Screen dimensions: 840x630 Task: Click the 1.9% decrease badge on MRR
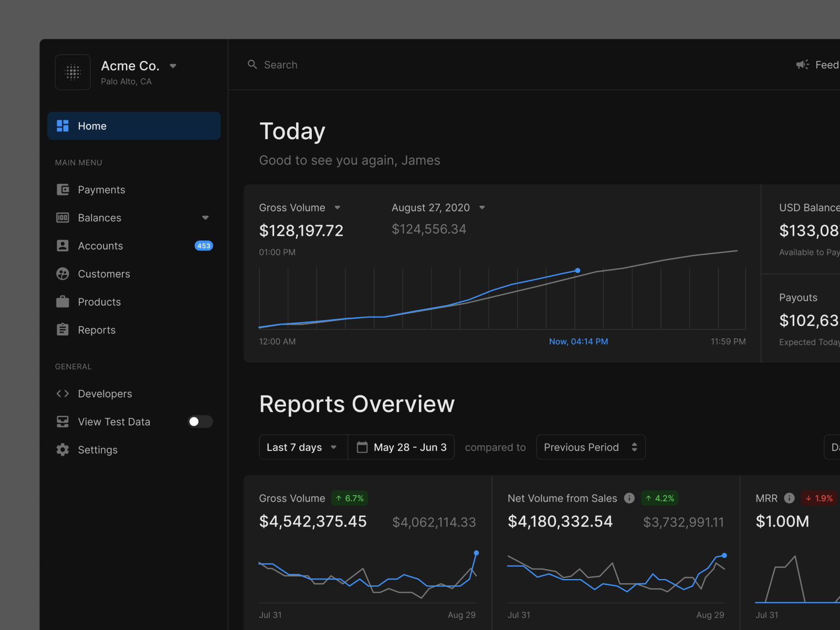[x=819, y=498]
